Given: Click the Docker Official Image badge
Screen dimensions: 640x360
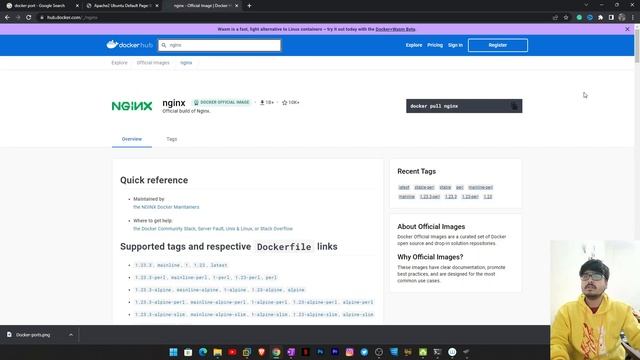Looking at the screenshot, I should pyautogui.click(x=222, y=102).
